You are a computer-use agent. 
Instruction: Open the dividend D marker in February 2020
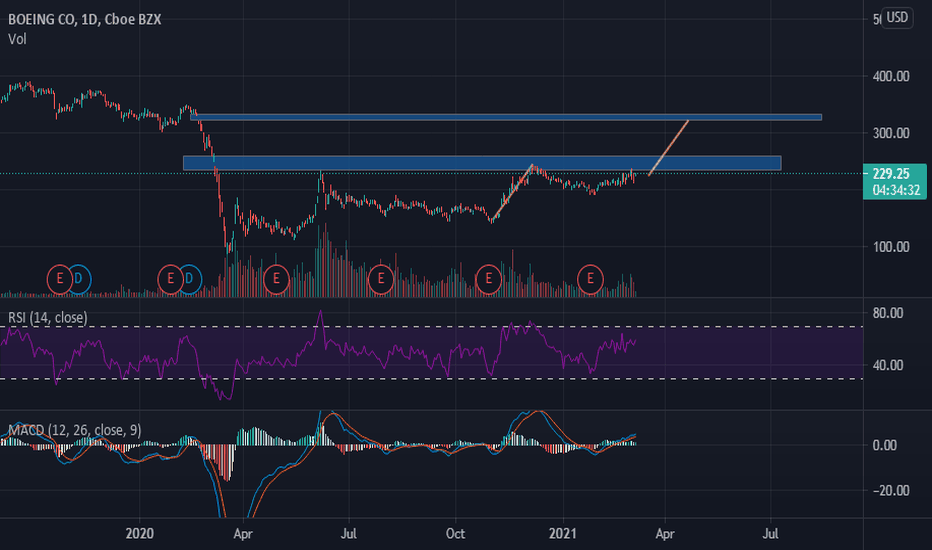(x=190, y=279)
